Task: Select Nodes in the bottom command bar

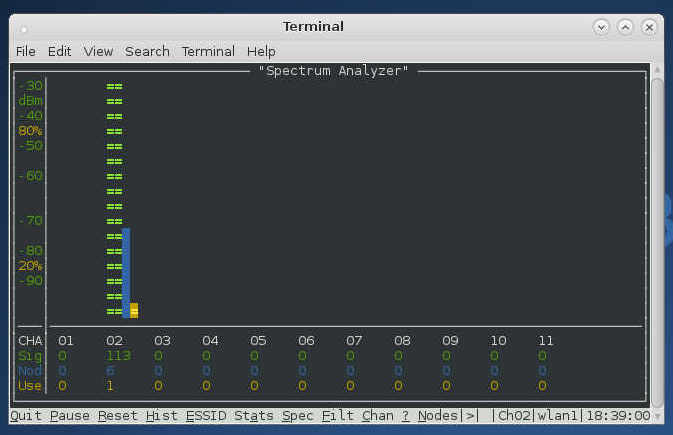Action: (438, 416)
